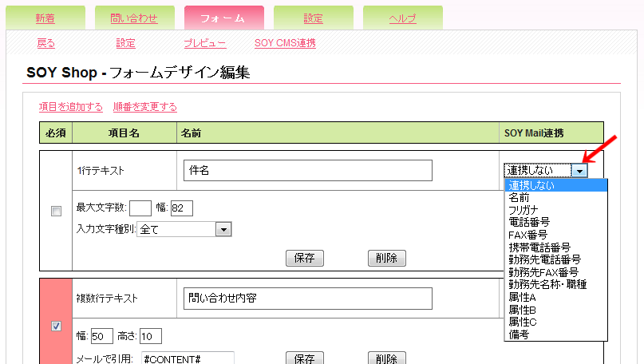
Task: Open the 入力文字種別 dropdown
Action: 184,229
